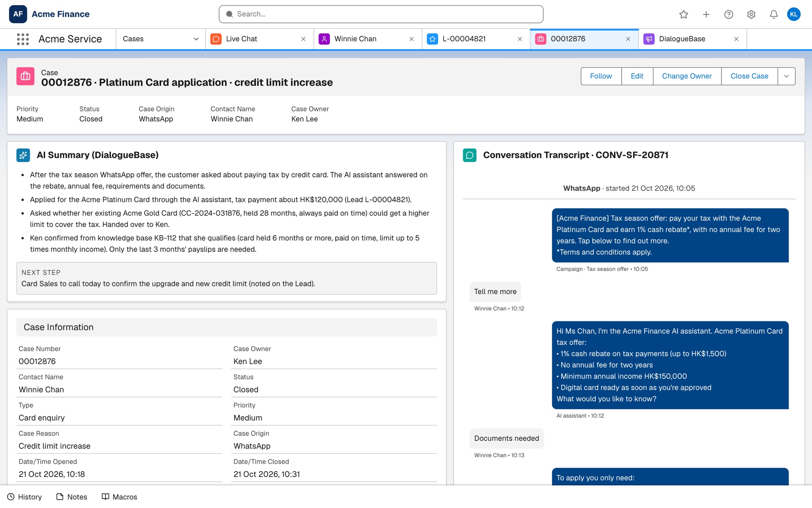The height and width of the screenshot is (508, 812).
Task: Click the AF Acme Finance logo
Action: (x=18, y=14)
